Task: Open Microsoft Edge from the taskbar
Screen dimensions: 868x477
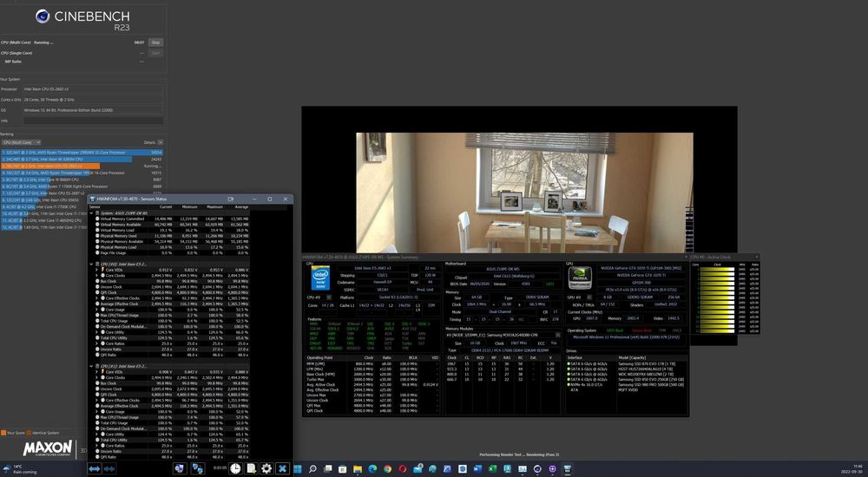Action: pos(372,468)
